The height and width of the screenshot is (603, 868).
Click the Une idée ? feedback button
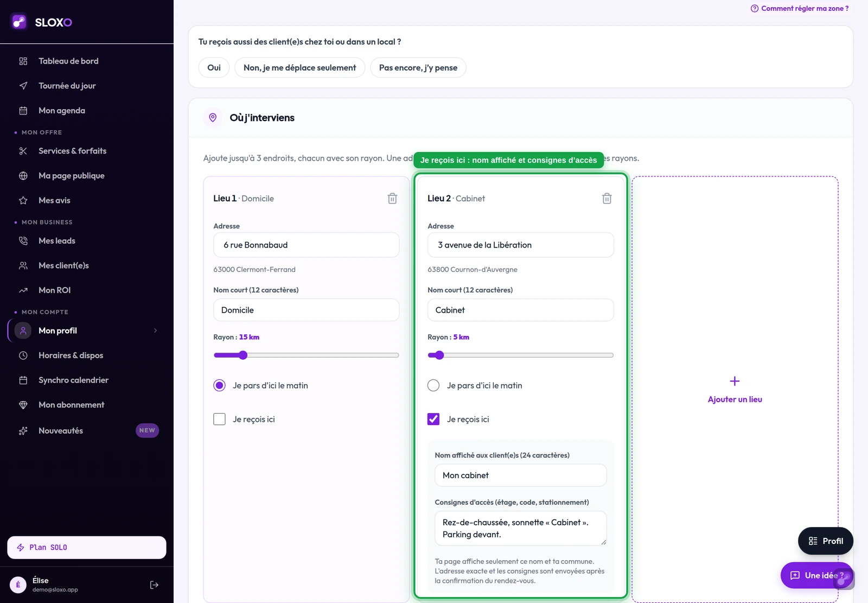(x=817, y=575)
